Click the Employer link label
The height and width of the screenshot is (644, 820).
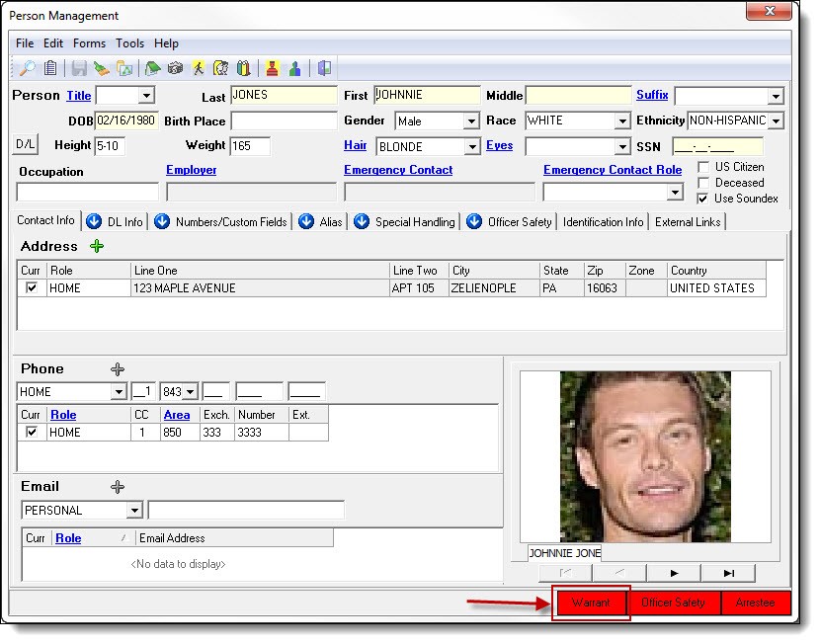click(x=191, y=170)
